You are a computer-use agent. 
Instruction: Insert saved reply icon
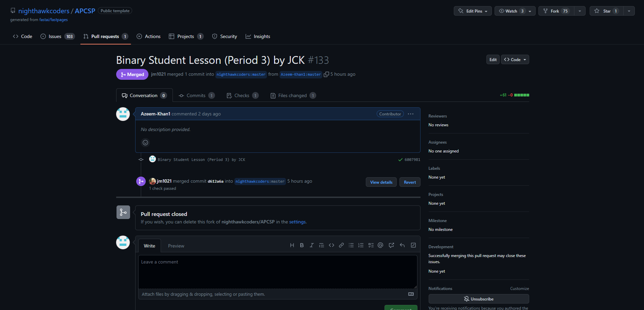pyautogui.click(x=402, y=245)
